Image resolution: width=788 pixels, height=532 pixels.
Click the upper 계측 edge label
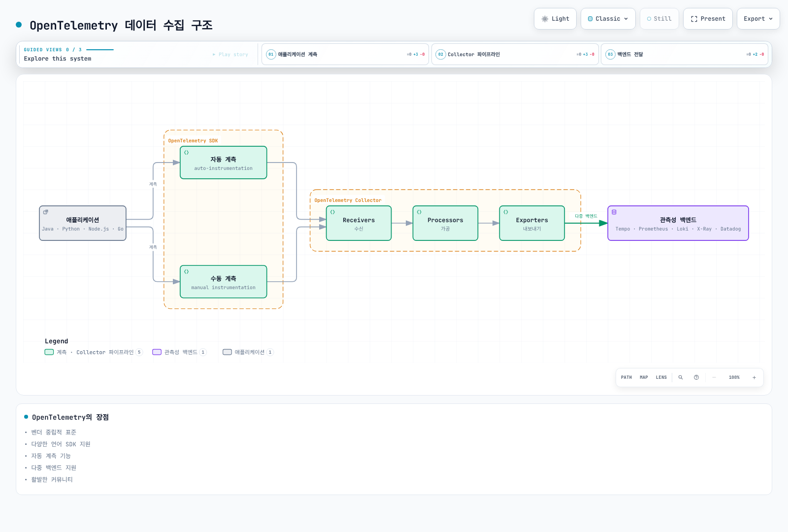[x=153, y=184]
